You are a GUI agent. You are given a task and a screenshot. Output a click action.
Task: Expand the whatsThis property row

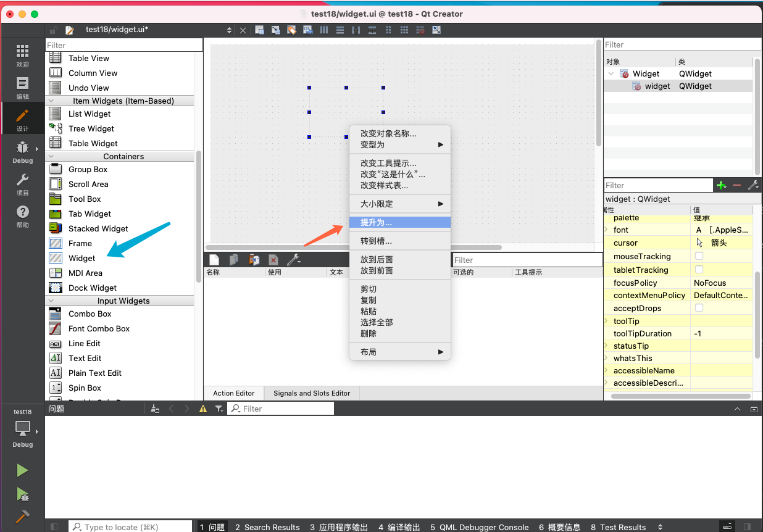tap(606, 358)
